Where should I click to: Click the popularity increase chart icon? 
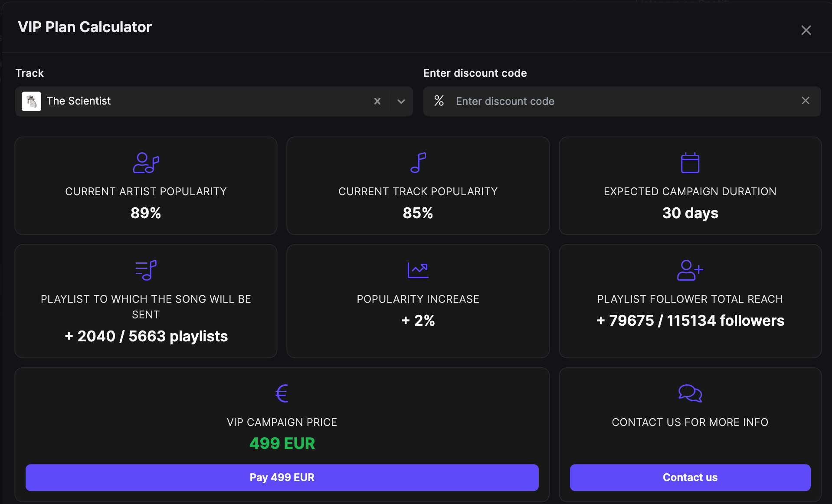click(418, 270)
